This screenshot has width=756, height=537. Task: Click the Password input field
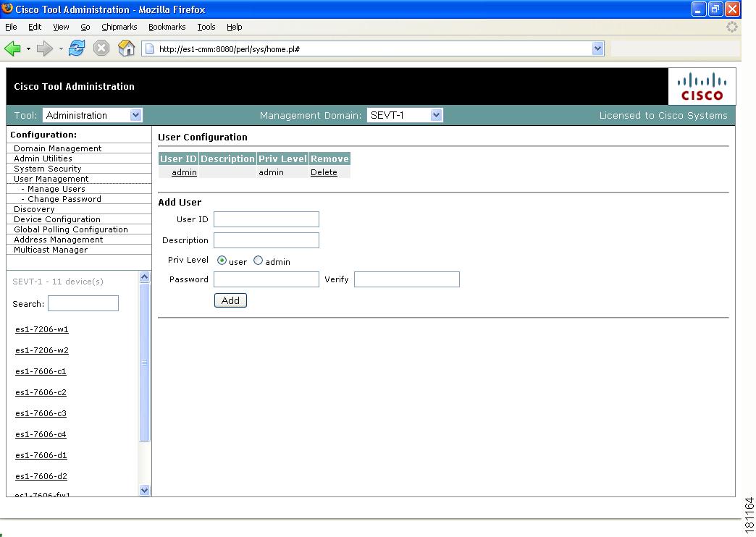[266, 279]
